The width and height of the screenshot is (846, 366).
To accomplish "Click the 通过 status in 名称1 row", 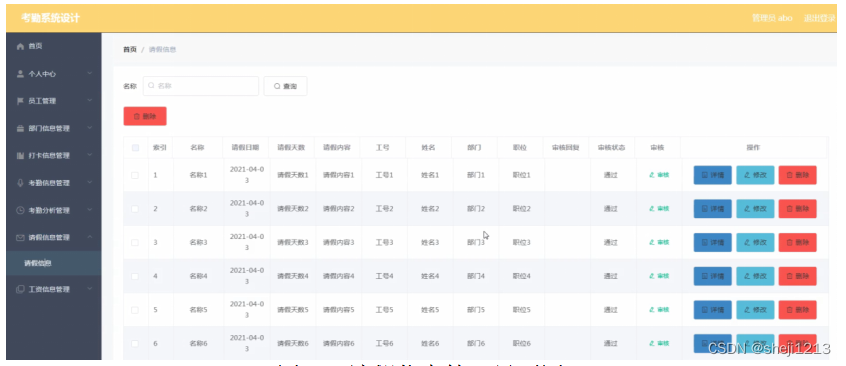I will [610, 175].
